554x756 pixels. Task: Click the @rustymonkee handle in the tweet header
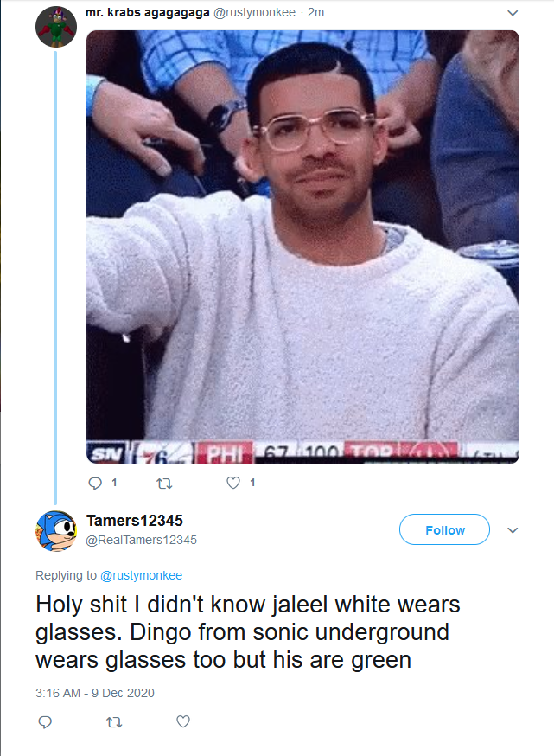pos(254,12)
